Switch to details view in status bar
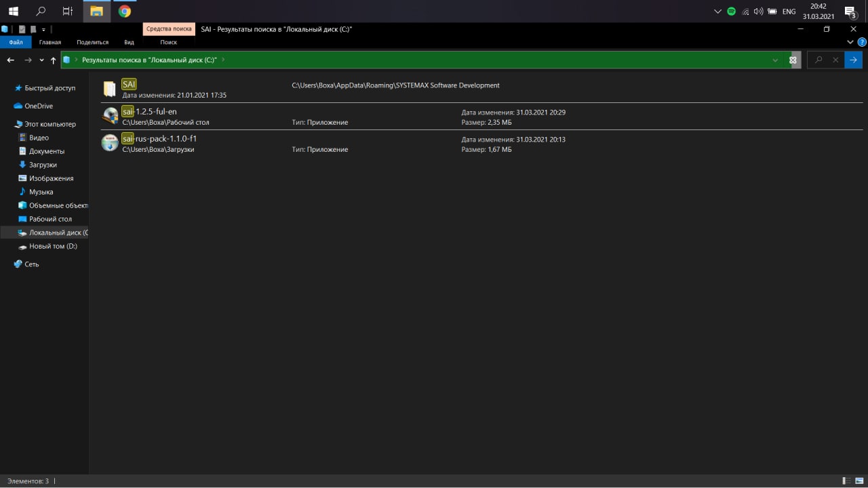Image resolution: width=868 pixels, height=488 pixels. (x=846, y=481)
